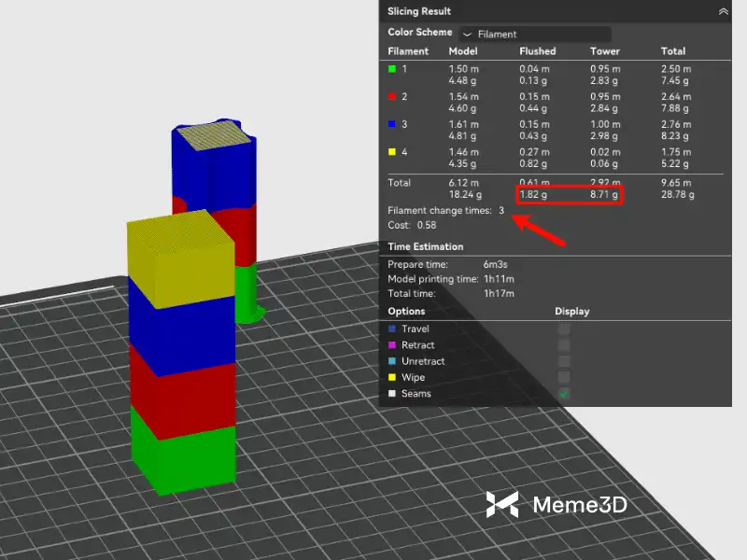Click the Slicing Result header title

[419, 11]
